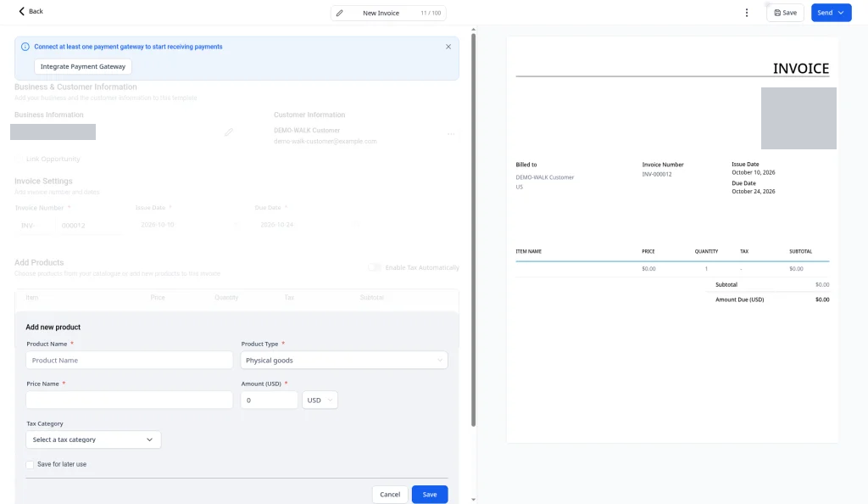Edit business information with pencil icon
Screen dimensions: 868x504
click(x=229, y=132)
